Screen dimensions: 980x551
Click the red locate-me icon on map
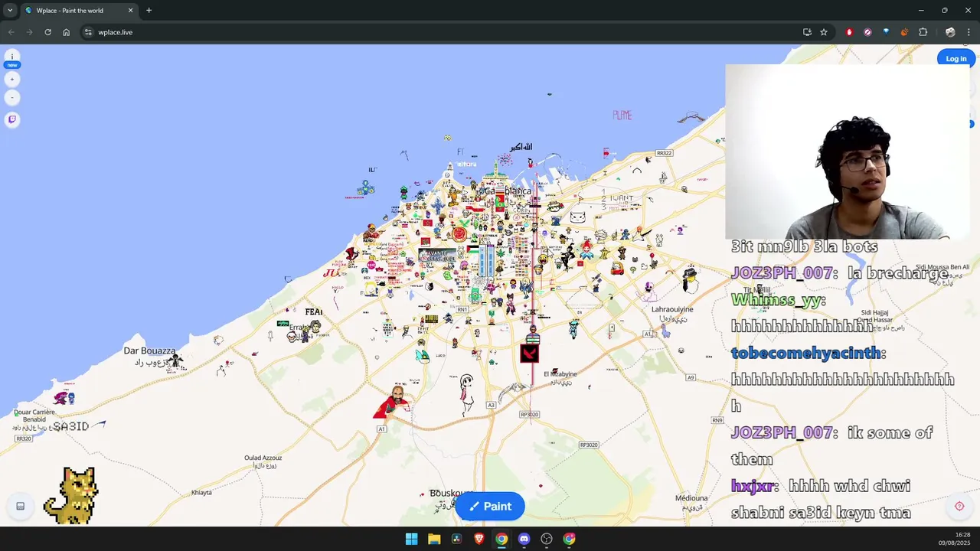pos(959,506)
